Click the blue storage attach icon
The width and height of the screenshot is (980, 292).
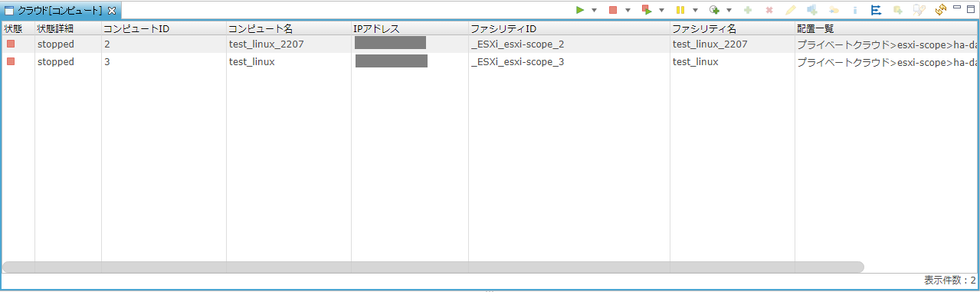point(812,10)
